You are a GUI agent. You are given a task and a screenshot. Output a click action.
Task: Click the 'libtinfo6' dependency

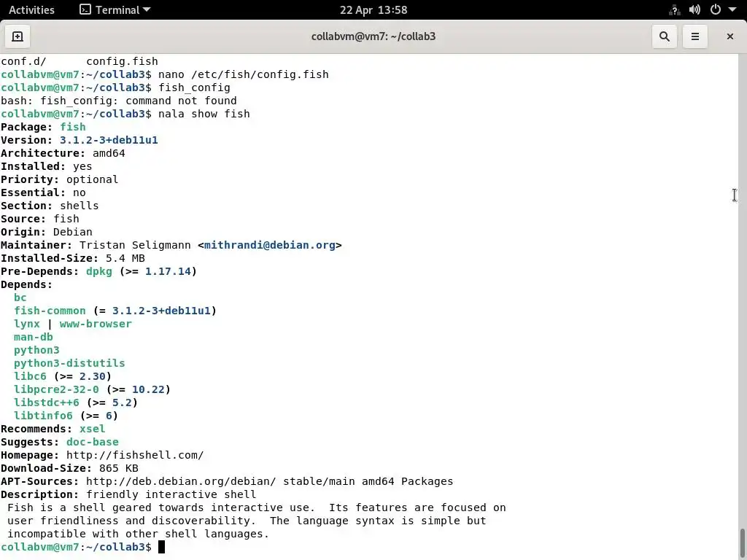point(43,416)
